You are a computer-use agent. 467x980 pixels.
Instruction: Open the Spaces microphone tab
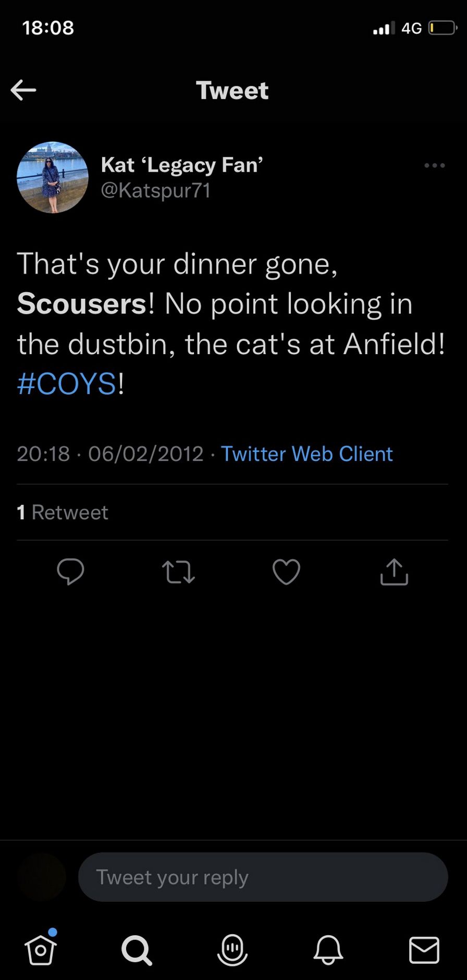[x=232, y=950]
